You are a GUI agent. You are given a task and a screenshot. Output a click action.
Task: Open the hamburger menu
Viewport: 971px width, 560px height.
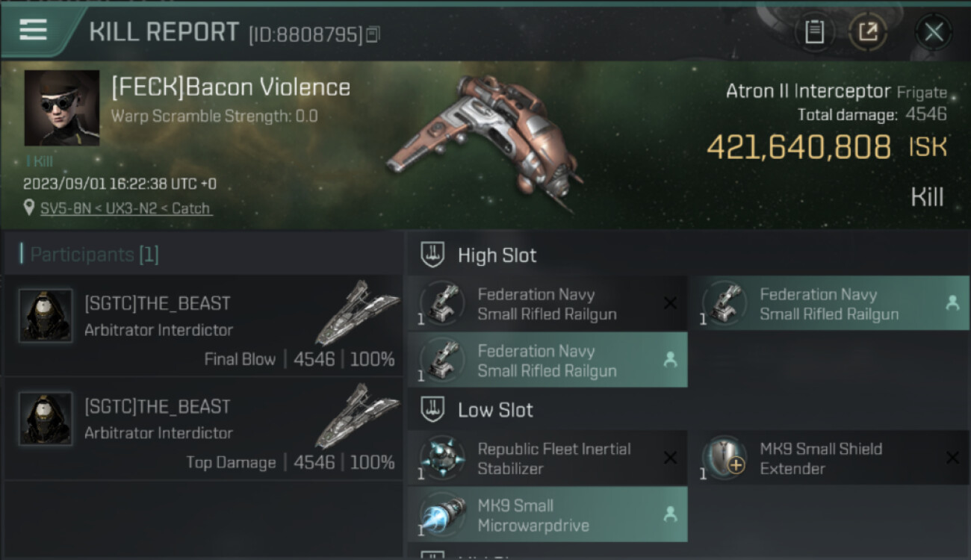coord(33,30)
